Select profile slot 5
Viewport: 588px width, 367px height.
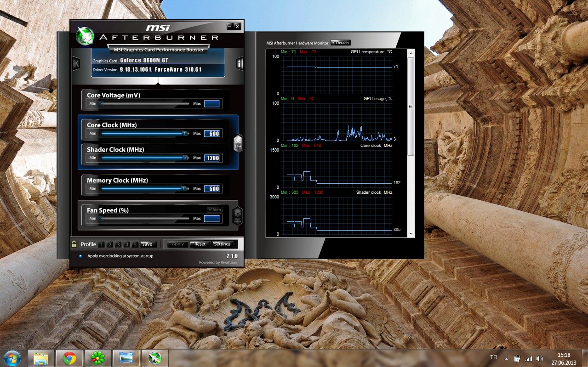pyautogui.click(x=135, y=244)
